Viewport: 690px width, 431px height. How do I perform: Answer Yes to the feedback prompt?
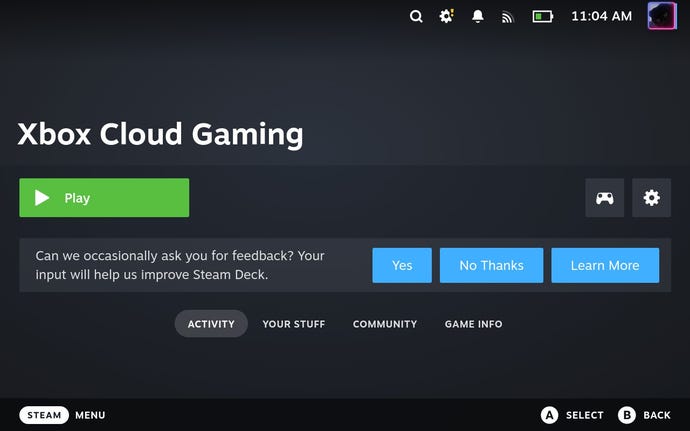[402, 265]
